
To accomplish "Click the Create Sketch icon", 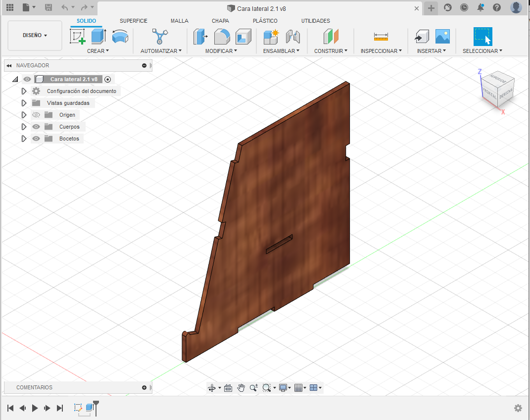I will point(78,37).
